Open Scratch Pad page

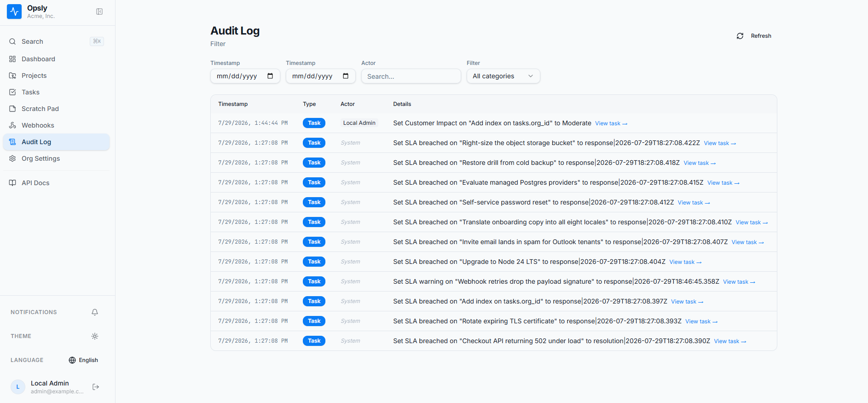(x=56, y=109)
